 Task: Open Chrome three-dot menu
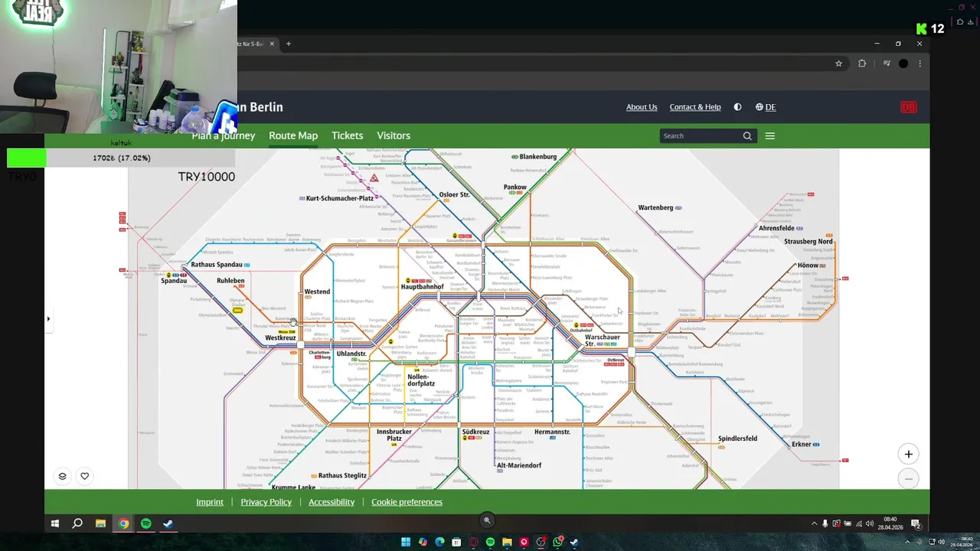click(x=920, y=64)
